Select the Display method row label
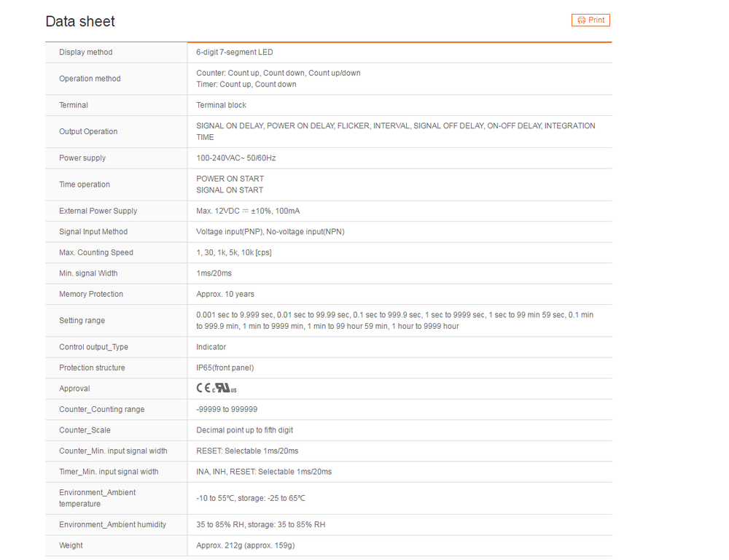This screenshot has height=560, width=729. tap(86, 52)
